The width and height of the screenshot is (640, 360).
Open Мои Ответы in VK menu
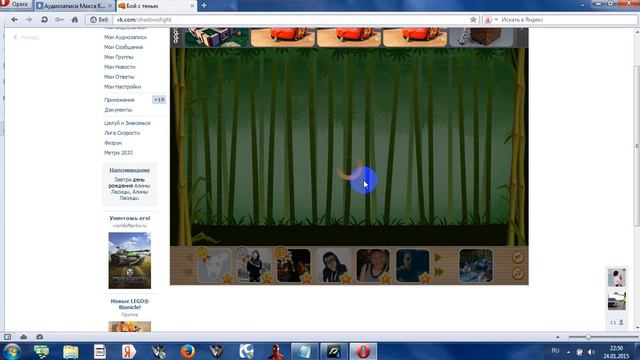119,77
